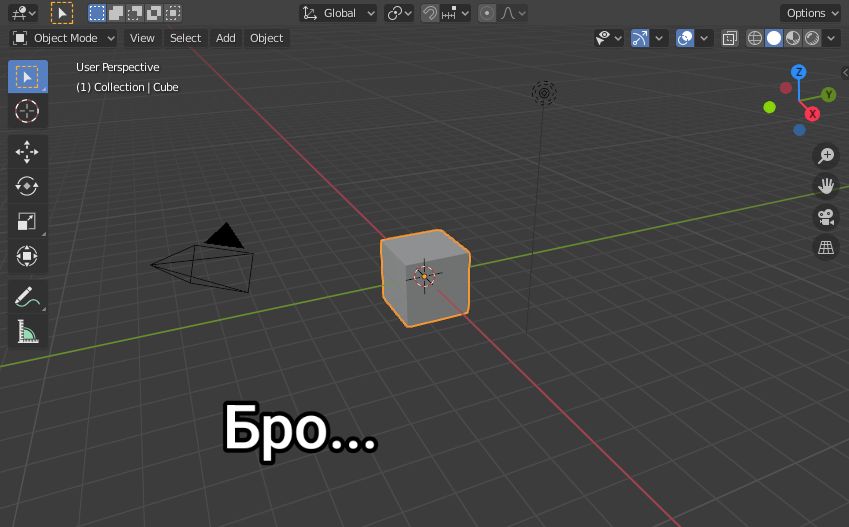Click the Y axis on navigation gizmo
849x527 pixels.
point(828,95)
